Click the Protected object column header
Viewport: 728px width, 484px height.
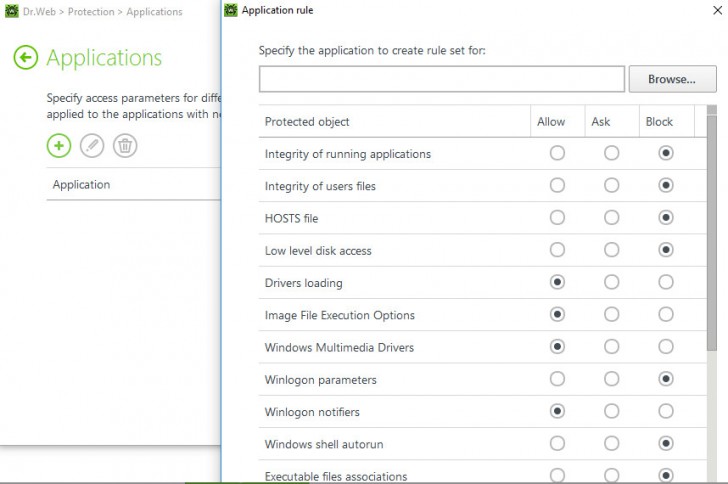307,122
